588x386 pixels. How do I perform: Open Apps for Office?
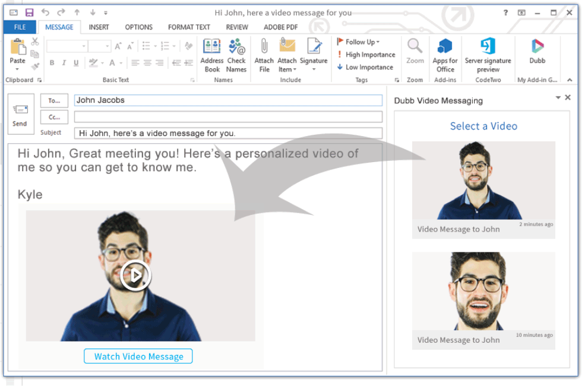pos(445,55)
